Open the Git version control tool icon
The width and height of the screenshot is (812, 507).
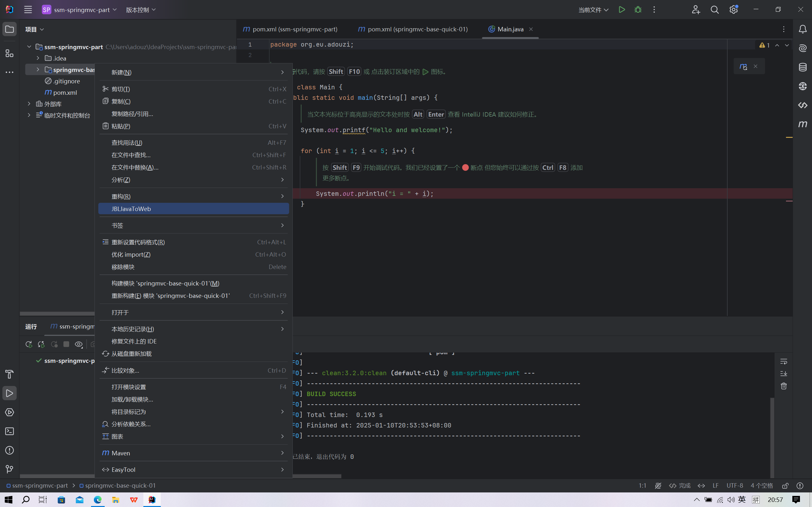point(10,469)
